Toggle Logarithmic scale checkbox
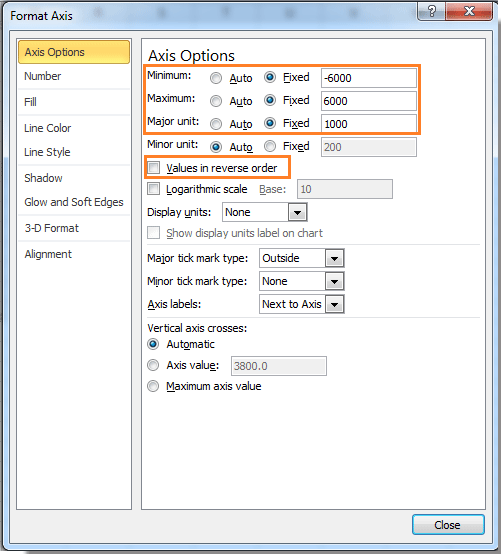 (x=154, y=189)
